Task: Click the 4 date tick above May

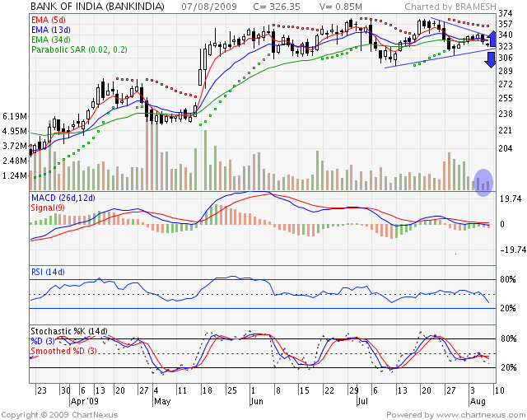Action: click(156, 390)
